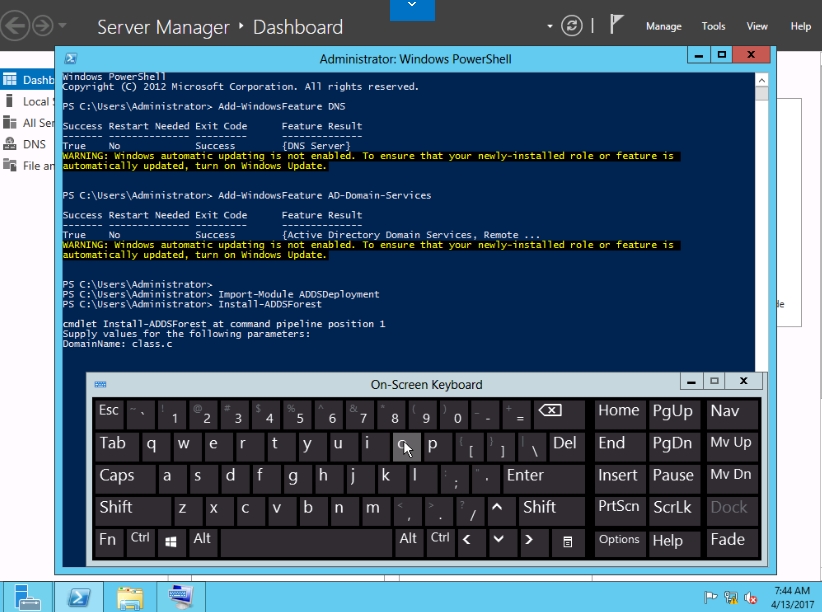Expand the navigation history dropdown arrow

tap(63, 27)
